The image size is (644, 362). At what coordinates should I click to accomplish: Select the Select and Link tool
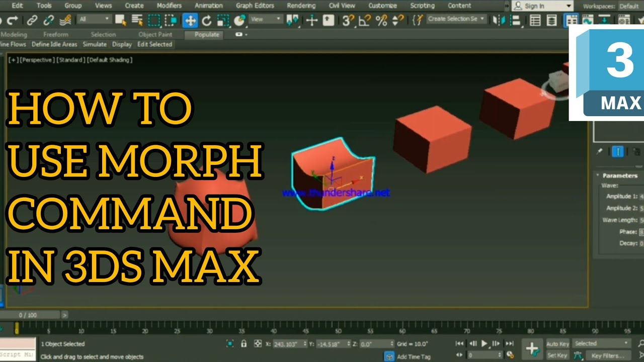tap(32, 21)
